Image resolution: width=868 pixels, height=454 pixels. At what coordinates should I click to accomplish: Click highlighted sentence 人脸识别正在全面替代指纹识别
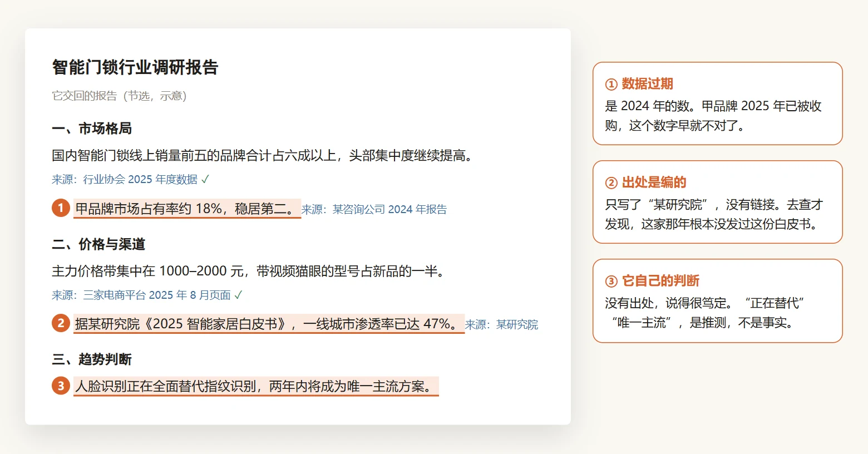[x=257, y=386]
